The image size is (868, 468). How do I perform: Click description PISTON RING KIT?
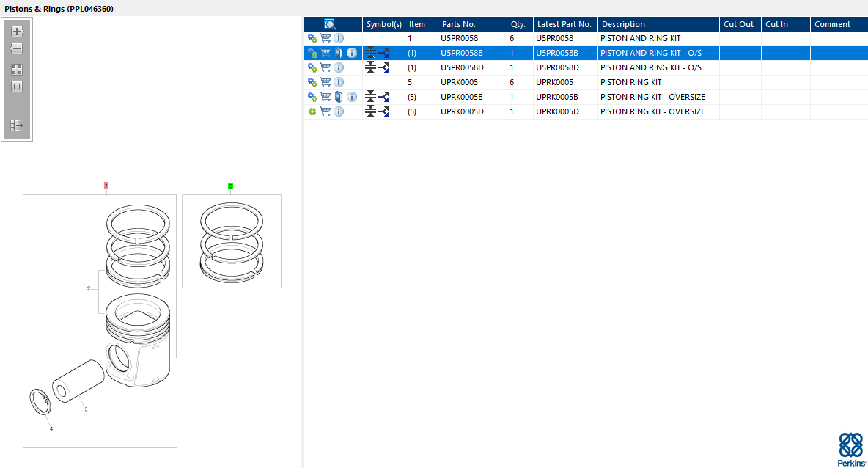[x=631, y=82]
